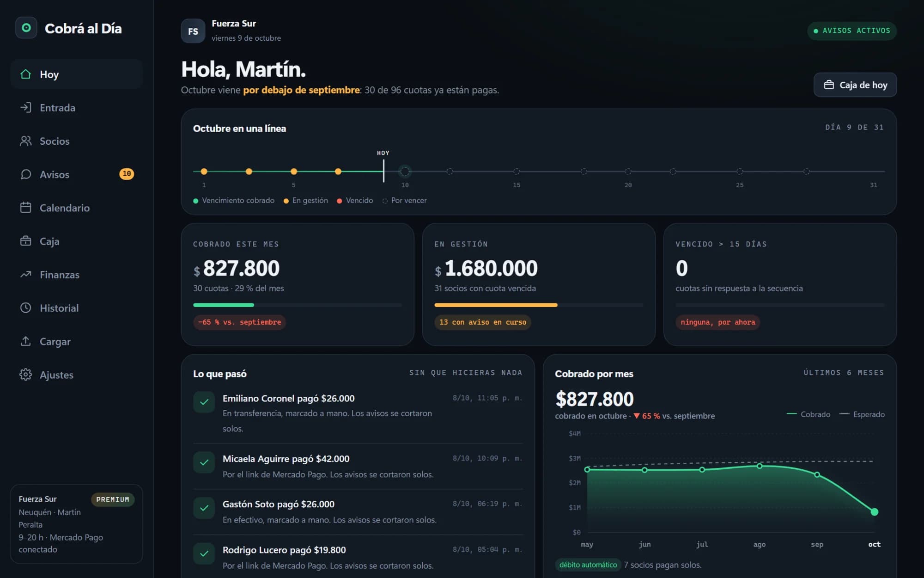Click the 13 con aviso en curso tag
Viewport: 924px width, 578px height.
pos(483,322)
